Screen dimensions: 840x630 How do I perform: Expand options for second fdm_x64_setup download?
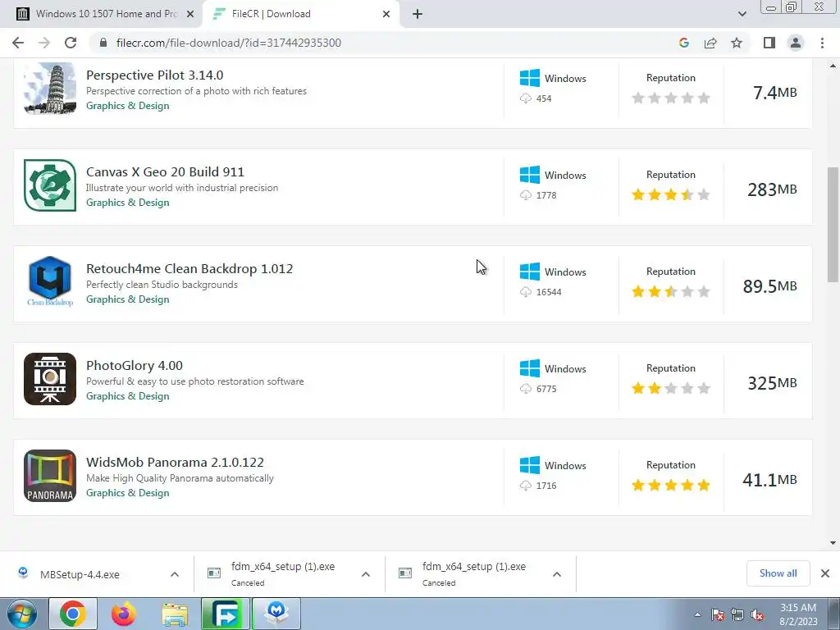pyautogui.click(x=557, y=574)
